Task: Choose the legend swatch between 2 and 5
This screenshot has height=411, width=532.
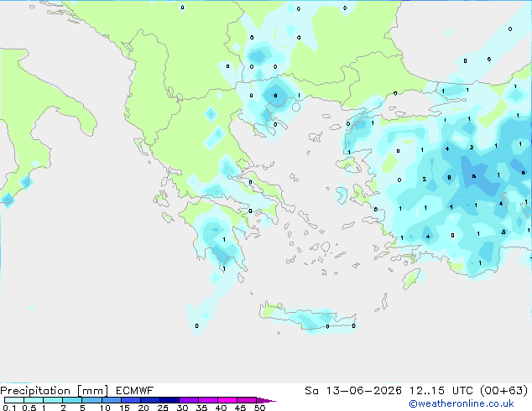Action: (x=72, y=400)
